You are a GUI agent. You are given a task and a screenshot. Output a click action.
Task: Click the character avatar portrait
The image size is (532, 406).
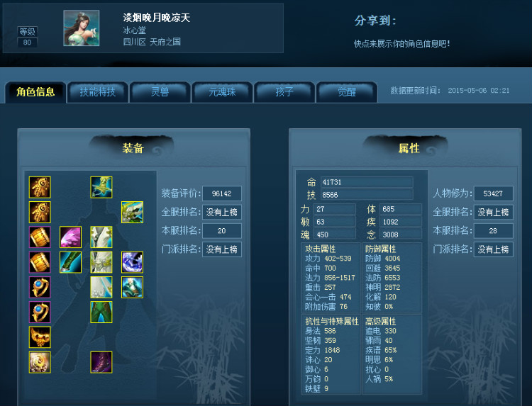click(x=82, y=28)
